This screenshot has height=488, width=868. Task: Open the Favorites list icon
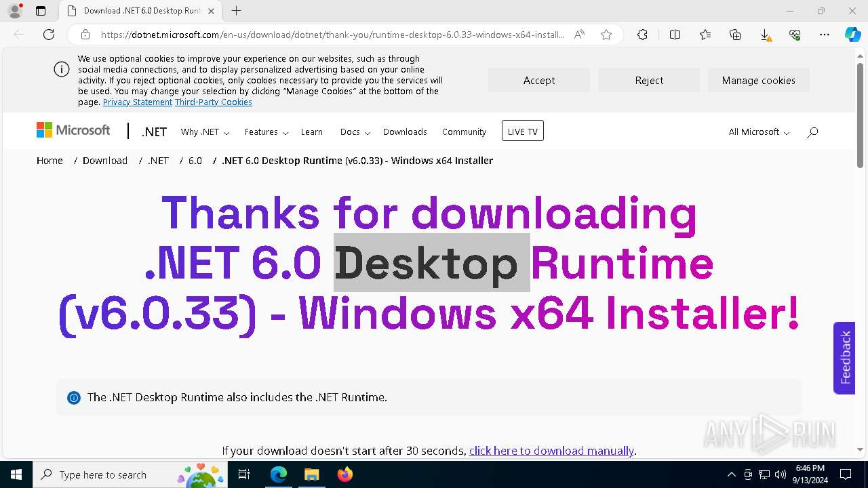[705, 35]
